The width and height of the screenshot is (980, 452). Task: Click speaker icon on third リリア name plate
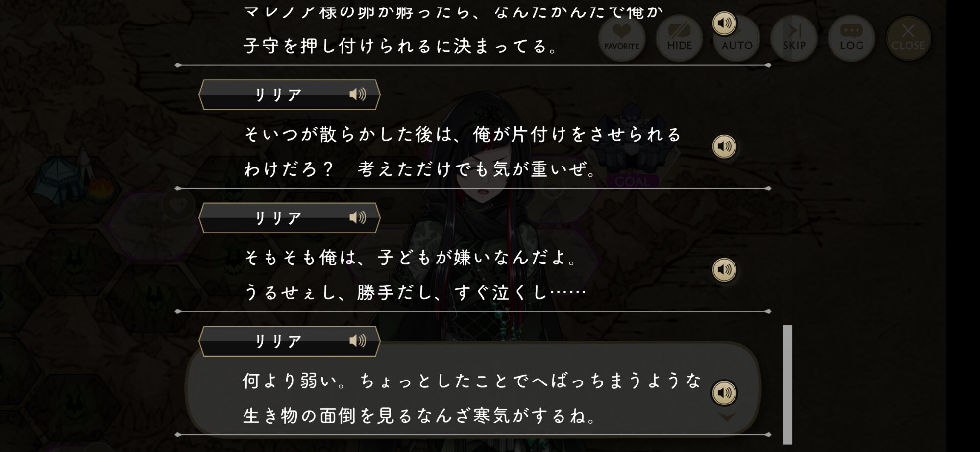[x=358, y=341]
